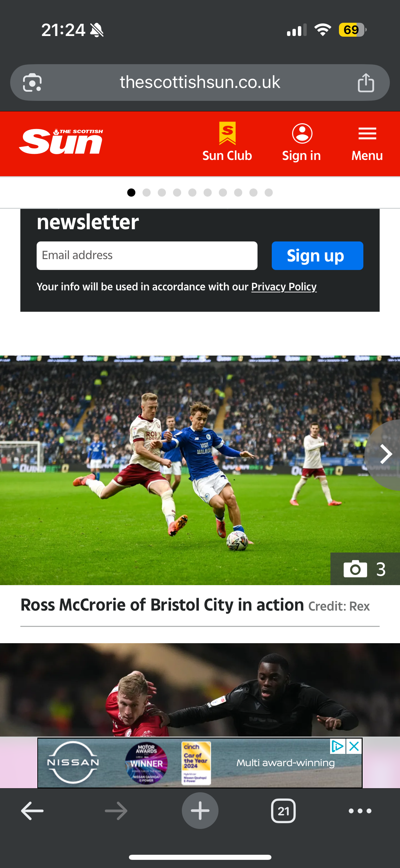This screenshot has width=400, height=868.
Task: Close the Nissan banner ad
Action: pos(354,746)
